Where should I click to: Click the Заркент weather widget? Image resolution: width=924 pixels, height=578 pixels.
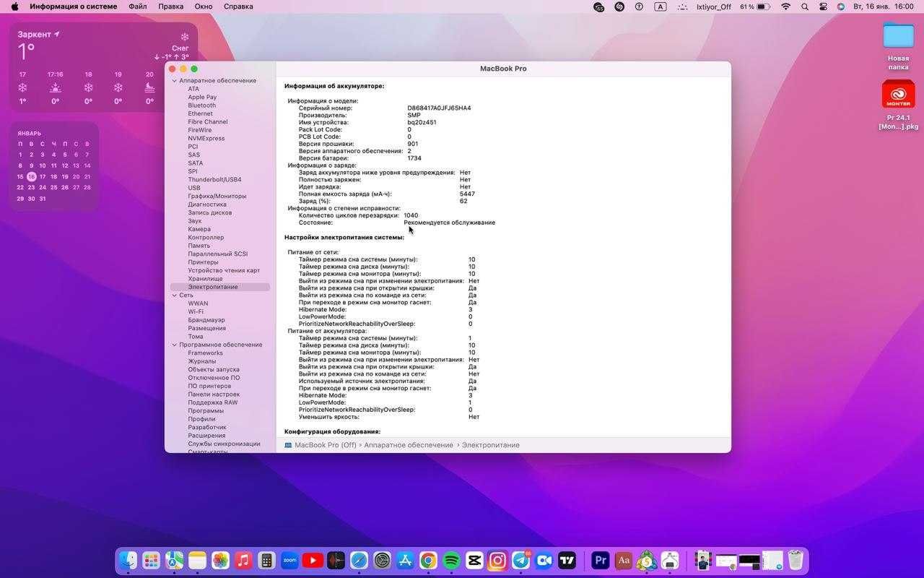[103, 66]
